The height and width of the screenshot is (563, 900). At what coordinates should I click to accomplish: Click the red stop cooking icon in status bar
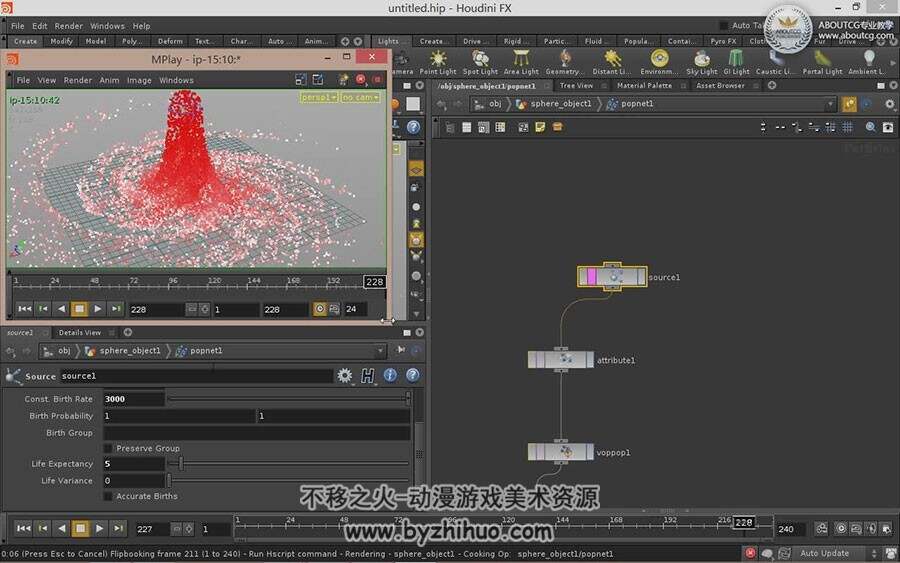750,553
